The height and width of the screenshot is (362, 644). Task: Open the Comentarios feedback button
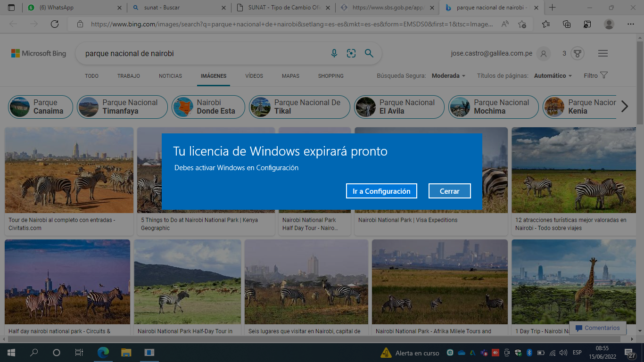597,328
